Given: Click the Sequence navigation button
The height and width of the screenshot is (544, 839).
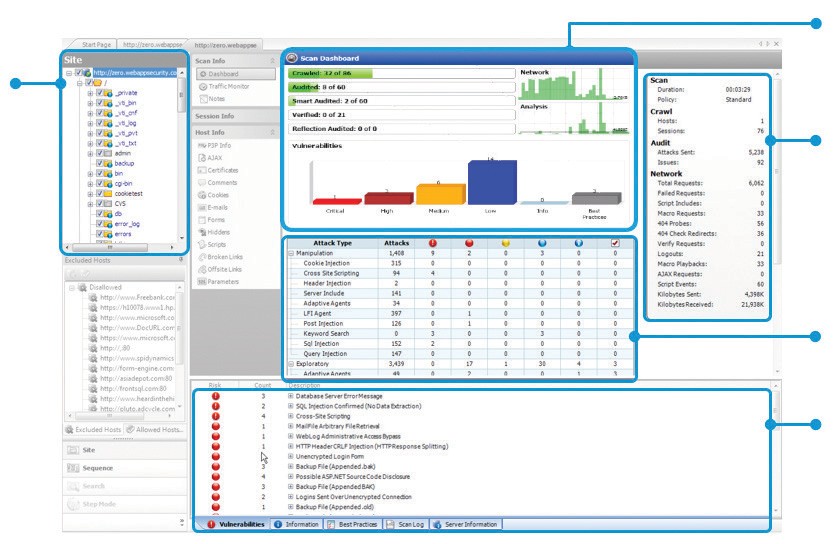Looking at the screenshot, I should (97, 467).
